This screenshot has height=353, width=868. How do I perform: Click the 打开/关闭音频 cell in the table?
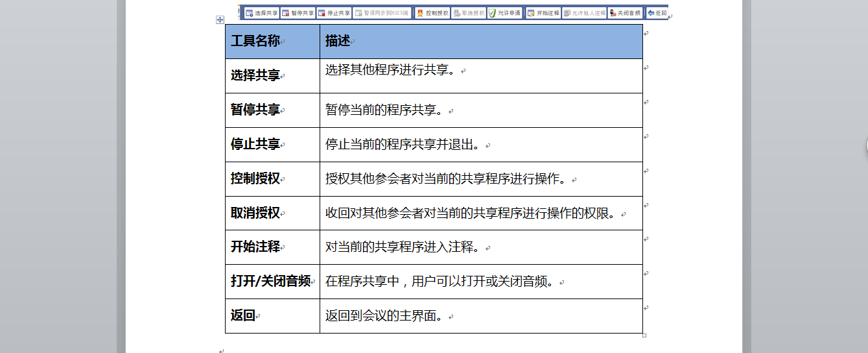[270, 282]
